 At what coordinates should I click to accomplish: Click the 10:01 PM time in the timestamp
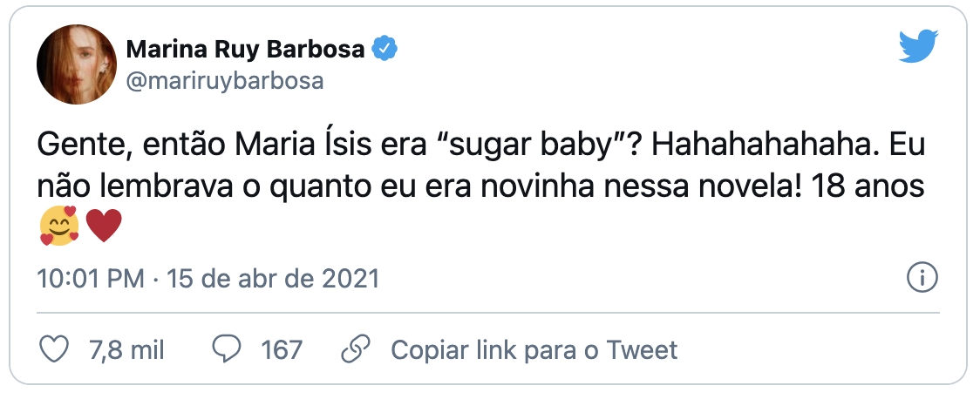pyautogui.click(x=91, y=279)
